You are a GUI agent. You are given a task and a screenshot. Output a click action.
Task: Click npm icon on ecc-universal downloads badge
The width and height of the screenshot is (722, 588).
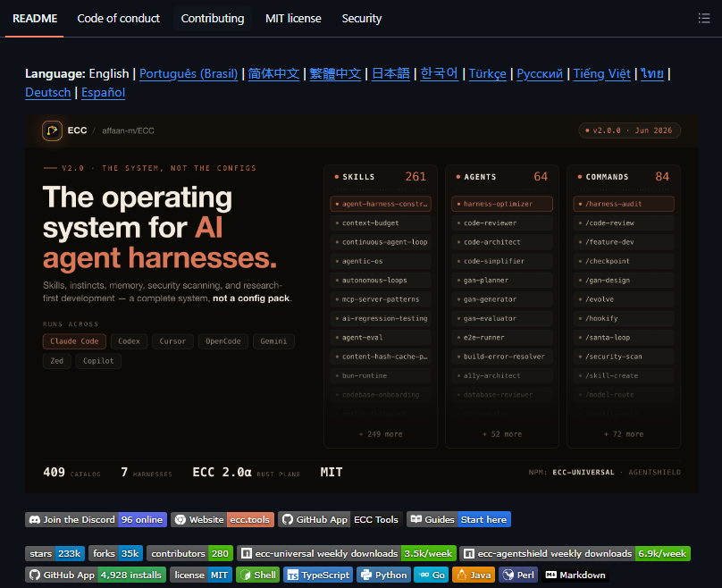(247, 553)
